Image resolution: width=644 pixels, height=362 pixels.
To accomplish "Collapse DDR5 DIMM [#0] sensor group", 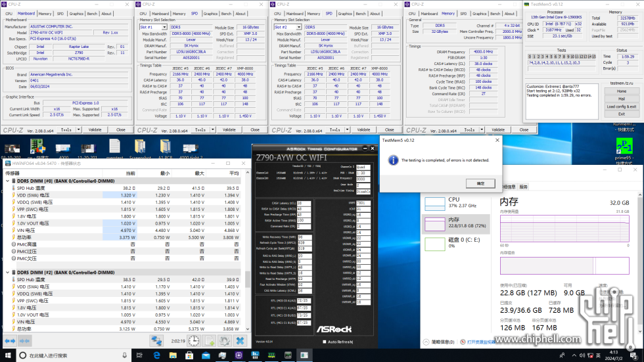I will click(7, 181).
